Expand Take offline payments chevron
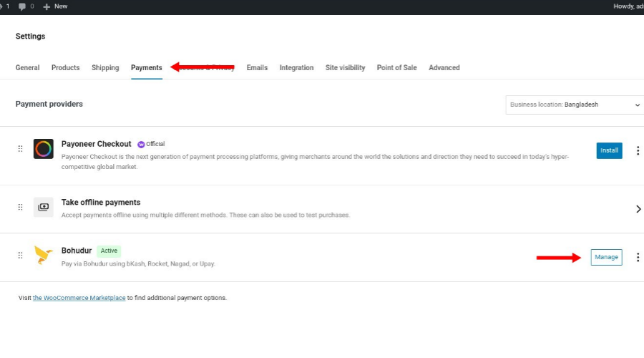This screenshot has height=358, width=644. [x=638, y=209]
